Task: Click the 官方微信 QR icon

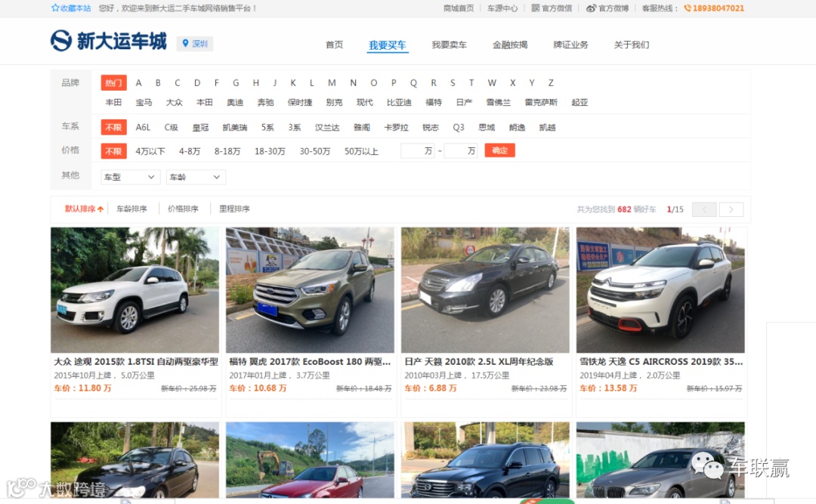Action: (535, 8)
